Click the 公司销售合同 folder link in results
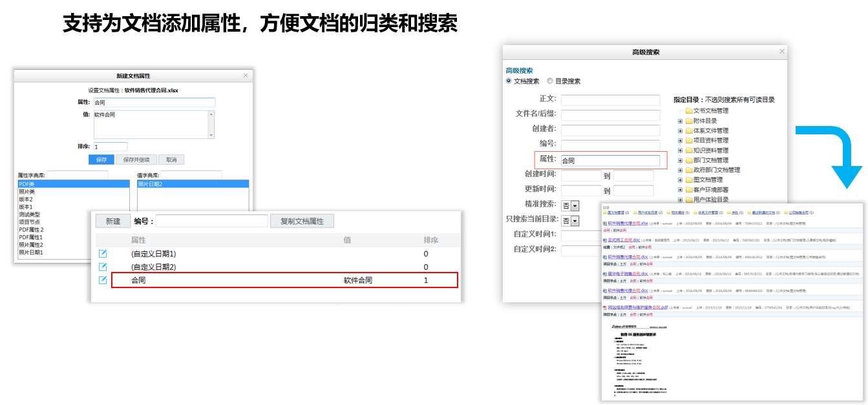 798,213
